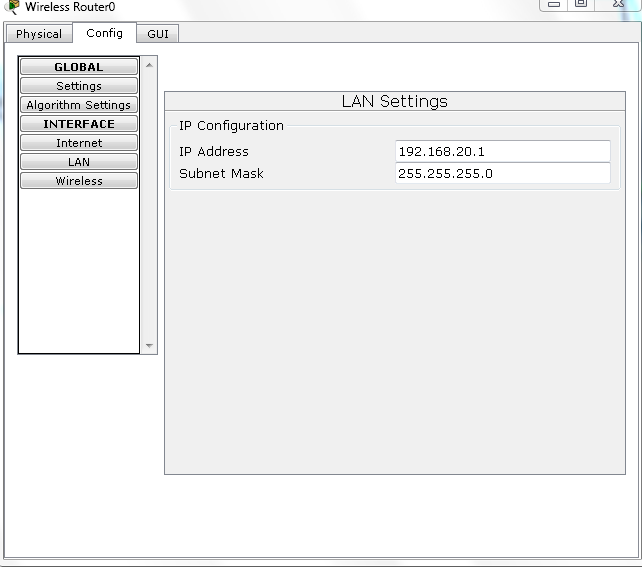The width and height of the screenshot is (642, 573).
Task: Open Algorithm Settings in the sidebar
Action: [79, 105]
